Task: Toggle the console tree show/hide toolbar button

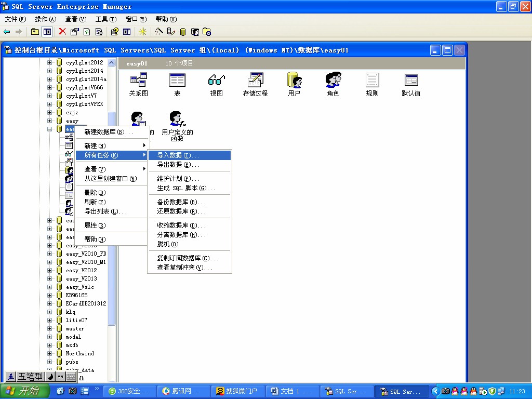Action: coord(47,32)
